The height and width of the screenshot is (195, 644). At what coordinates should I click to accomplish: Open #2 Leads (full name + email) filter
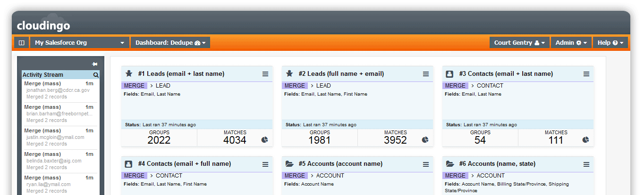coord(341,74)
